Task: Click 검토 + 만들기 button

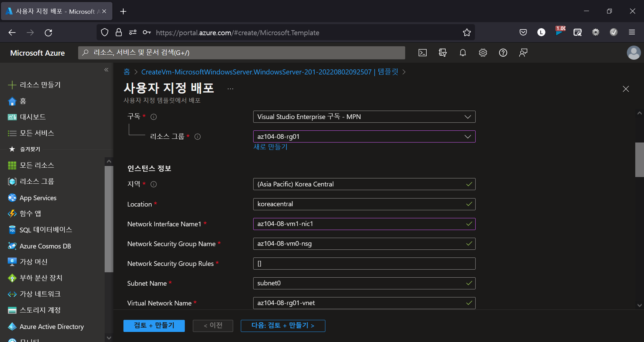Action: (x=154, y=326)
